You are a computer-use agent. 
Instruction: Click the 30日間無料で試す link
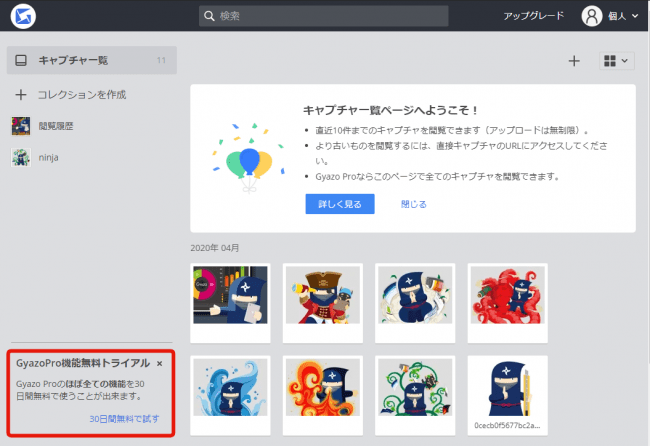click(x=124, y=419)
